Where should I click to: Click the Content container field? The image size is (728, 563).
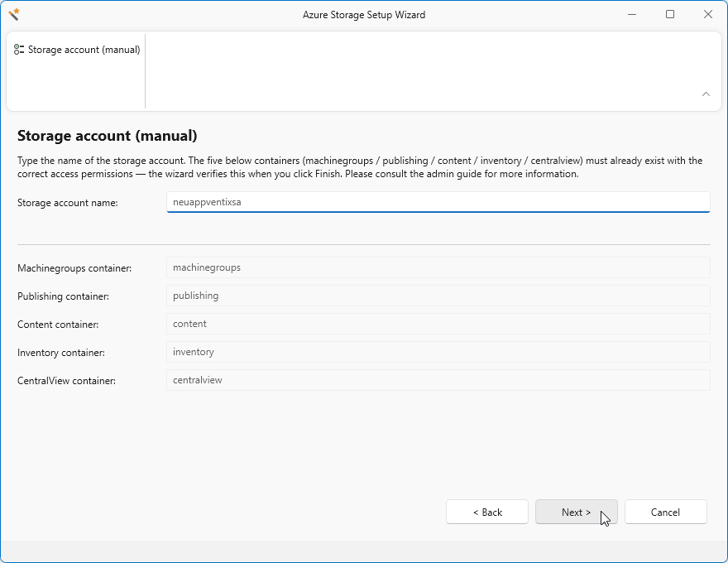click(438, 324)
